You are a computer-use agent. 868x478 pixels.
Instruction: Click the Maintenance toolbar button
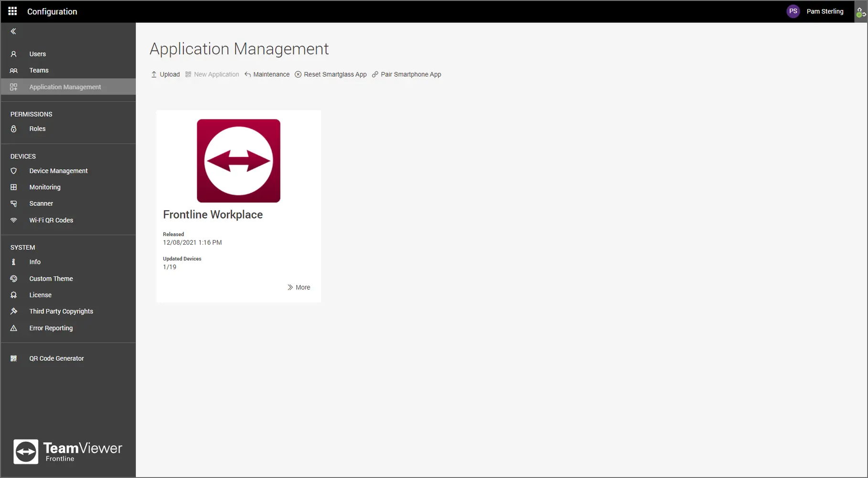tap(267, 74)
